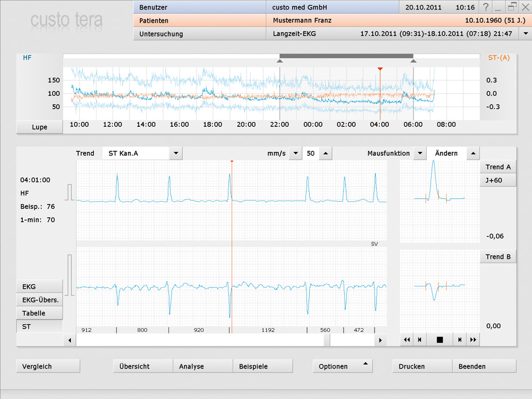Toggle the Trend A display
Image resolution: width=532 pixels, height=399 pixels.
pos(498,167)
